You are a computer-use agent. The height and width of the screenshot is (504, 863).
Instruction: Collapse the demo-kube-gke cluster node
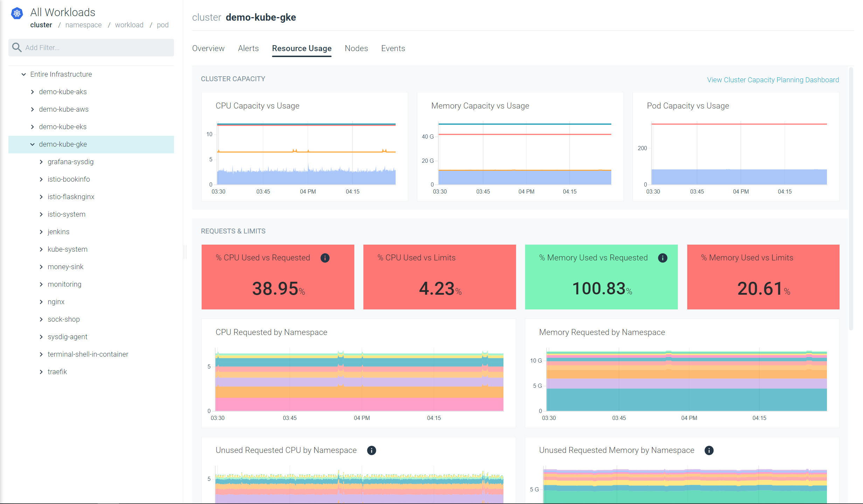[x=33, y=144]
